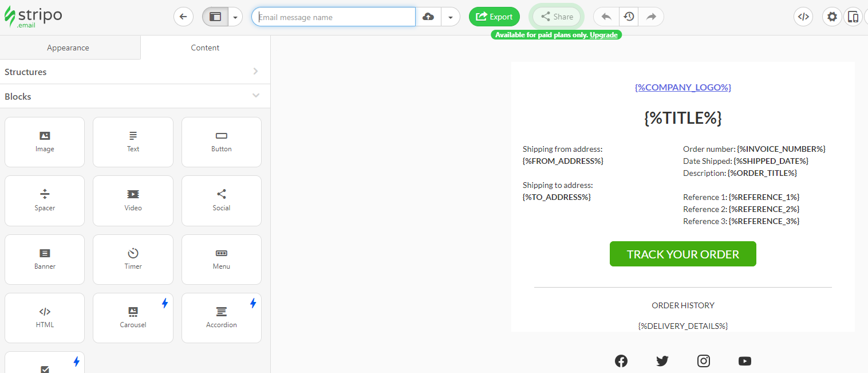Click the {%INVOICE_NUMBER%} placeholder
This screenshot has height=373, width=868.
point(782,149)
